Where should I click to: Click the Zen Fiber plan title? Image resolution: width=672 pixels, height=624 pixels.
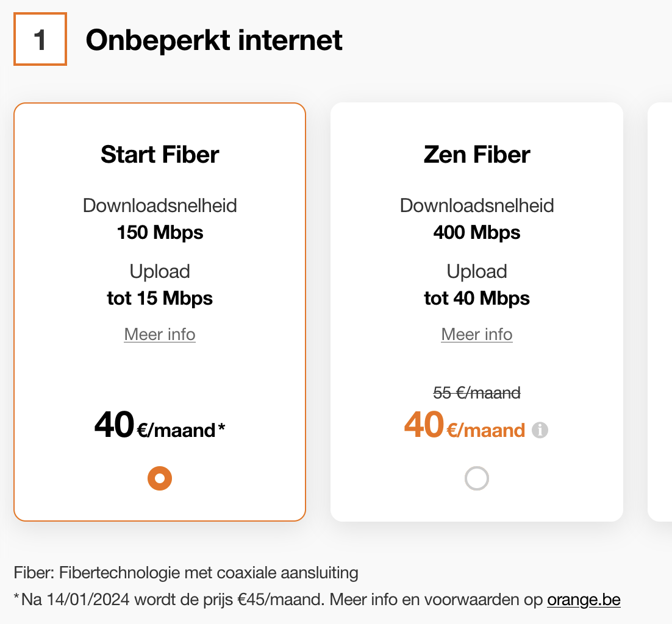tap(477, 155)
